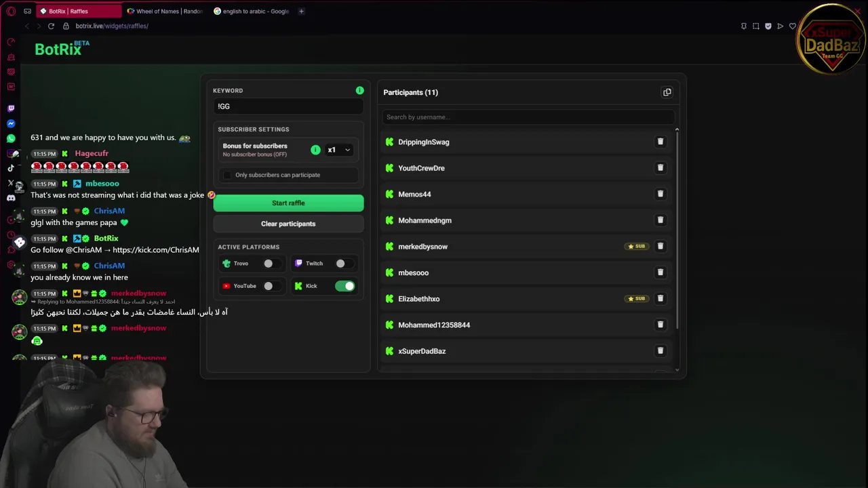Click the Participants (11) heading
Viewport: 868px width, 488px height.
coord(410,92)
